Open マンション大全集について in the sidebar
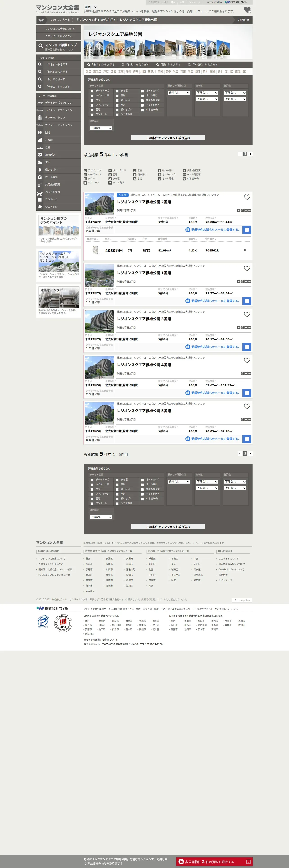Image resolution: width=289 pixels, height=868 pixels. [59, 29]
